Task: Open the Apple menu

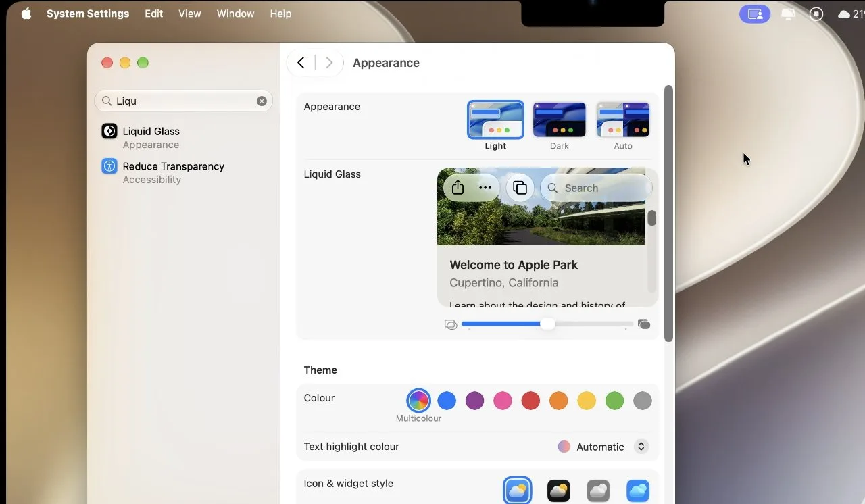Action: (x=26, y=14)
